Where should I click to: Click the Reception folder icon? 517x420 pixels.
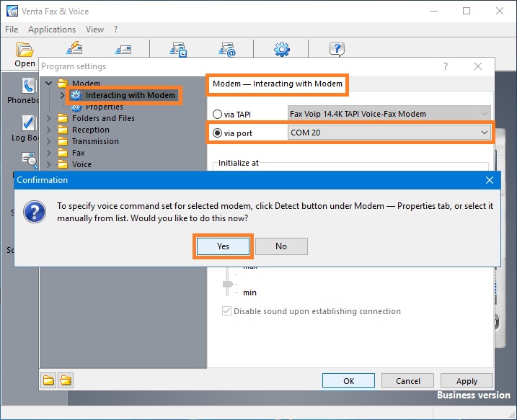point(63,130)
